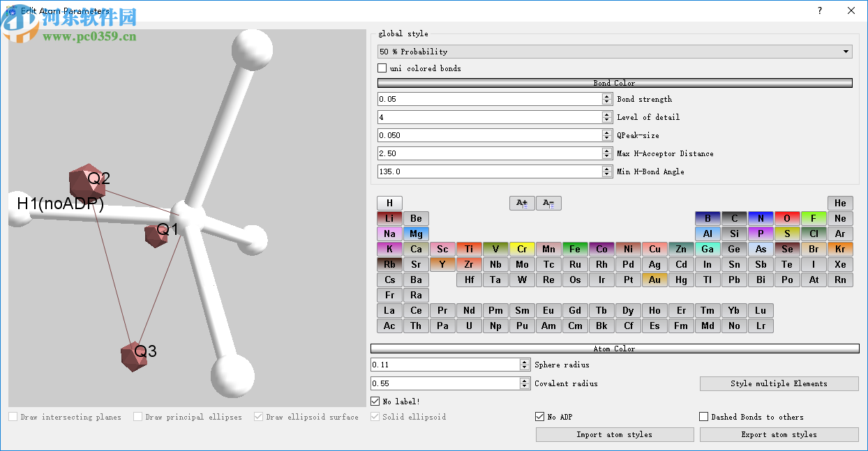
Task: Select the Hydrogen (H) element button
Action: (389, 203)
